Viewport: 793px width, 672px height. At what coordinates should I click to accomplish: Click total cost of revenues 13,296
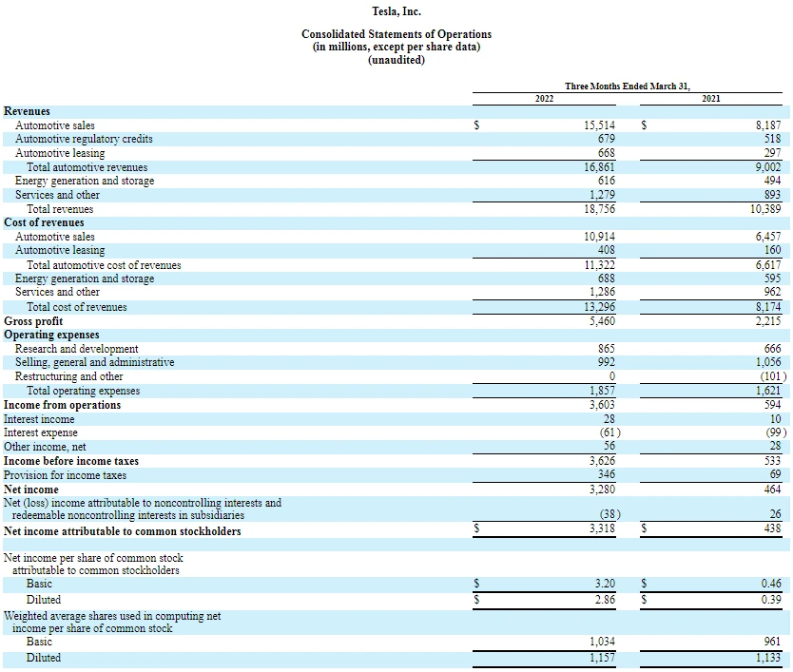click(x=600, y=307)
